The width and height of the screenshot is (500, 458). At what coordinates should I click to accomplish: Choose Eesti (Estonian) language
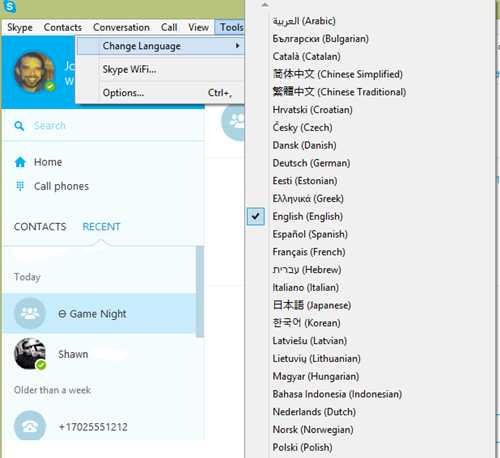(x=305, y=181)
